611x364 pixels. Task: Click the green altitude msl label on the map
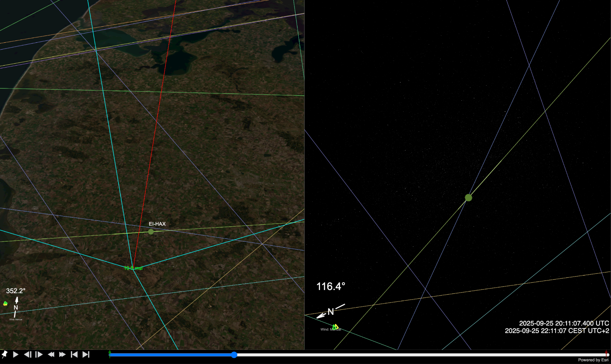coord(133,268)
